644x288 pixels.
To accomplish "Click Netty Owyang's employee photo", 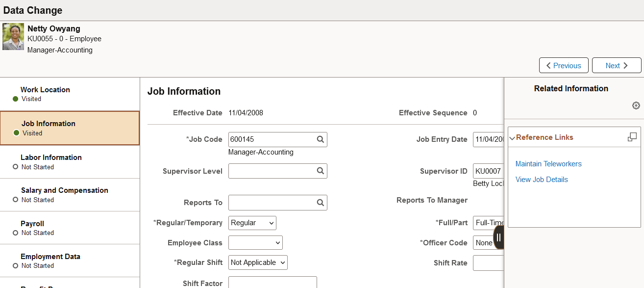I will (x=13, y=36).
